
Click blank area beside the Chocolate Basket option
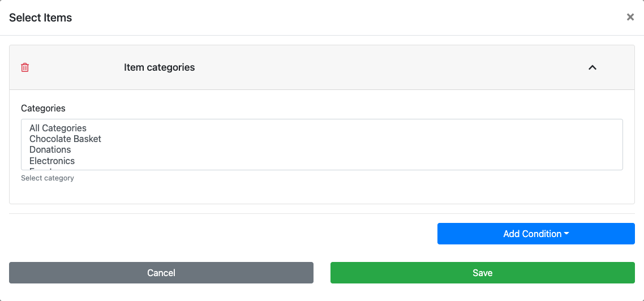coord(340,139)
